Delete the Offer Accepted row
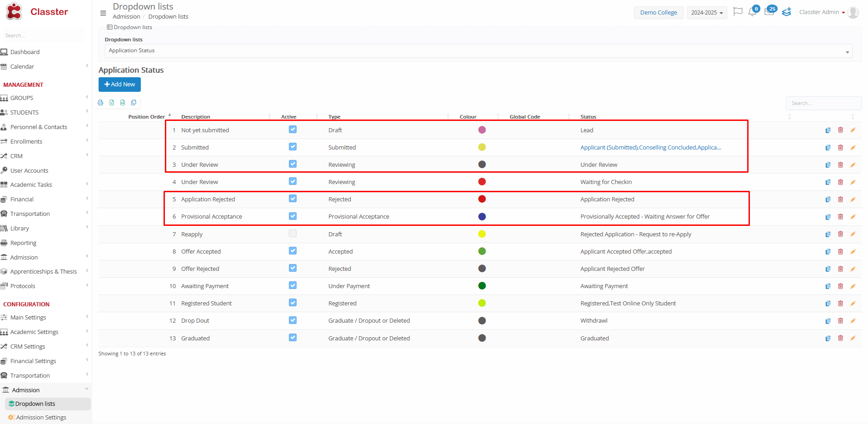The image size is (868, 424). 840,252
